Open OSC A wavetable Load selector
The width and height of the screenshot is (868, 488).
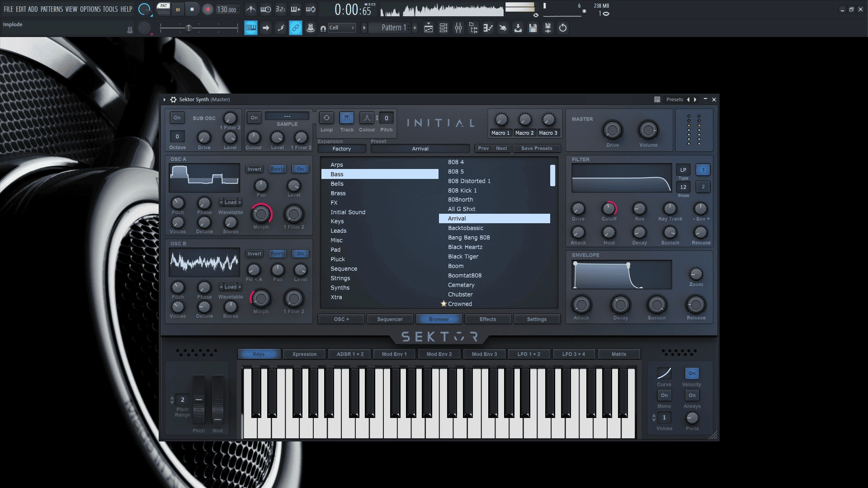tap(231, 202)
